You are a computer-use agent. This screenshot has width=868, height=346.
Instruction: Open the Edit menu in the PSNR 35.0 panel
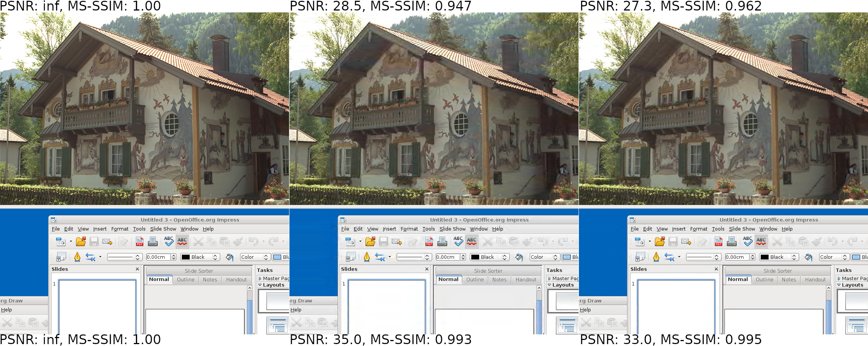tap(358, 229)
